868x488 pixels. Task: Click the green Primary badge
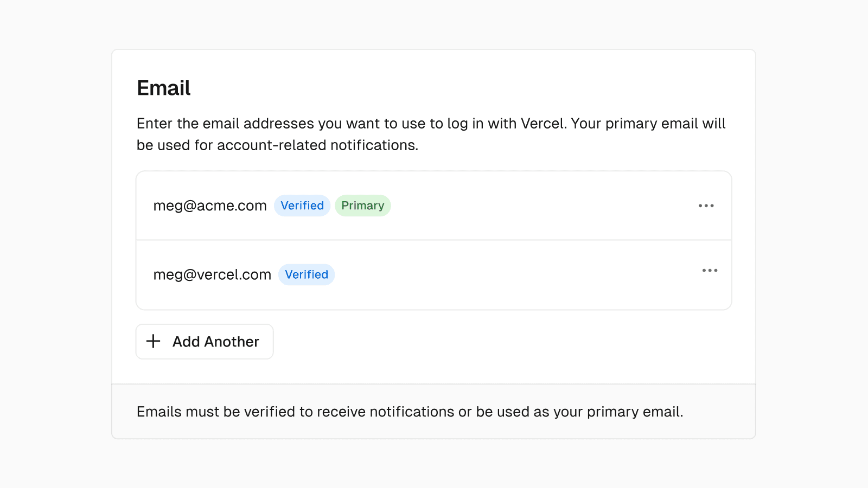click(362, 206)
